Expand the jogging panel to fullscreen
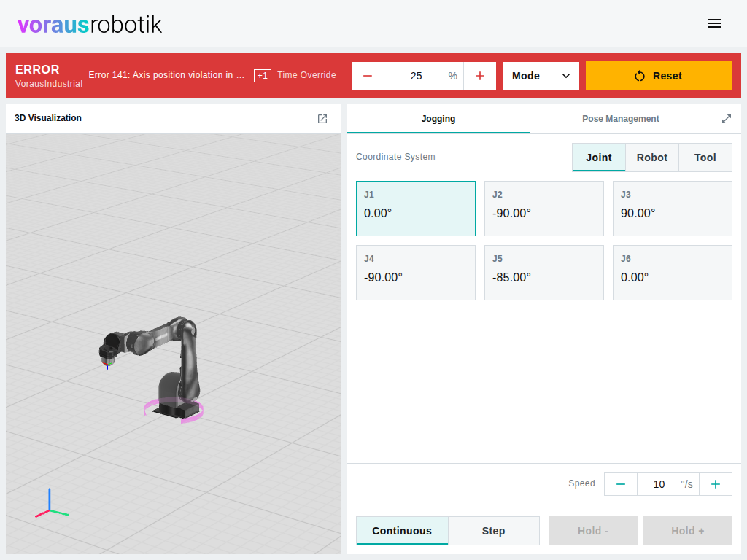 (726, 119)
